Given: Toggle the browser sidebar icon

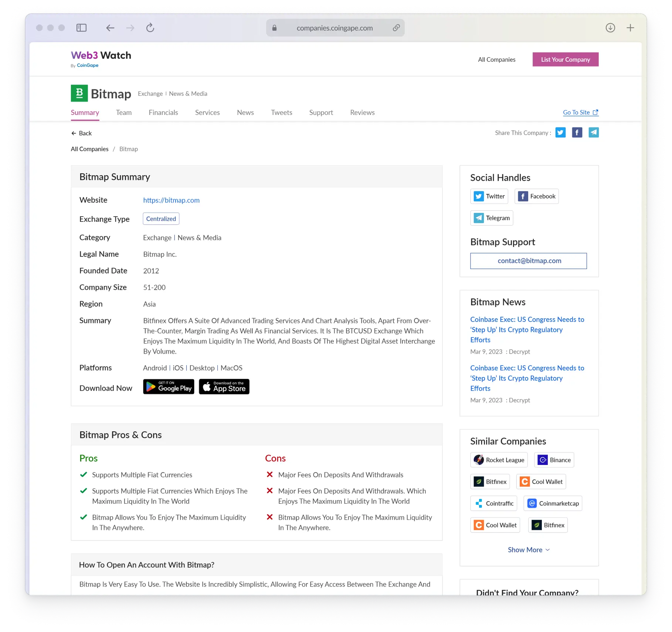Looking at the screenshot, I should click(x=81, y=28).
